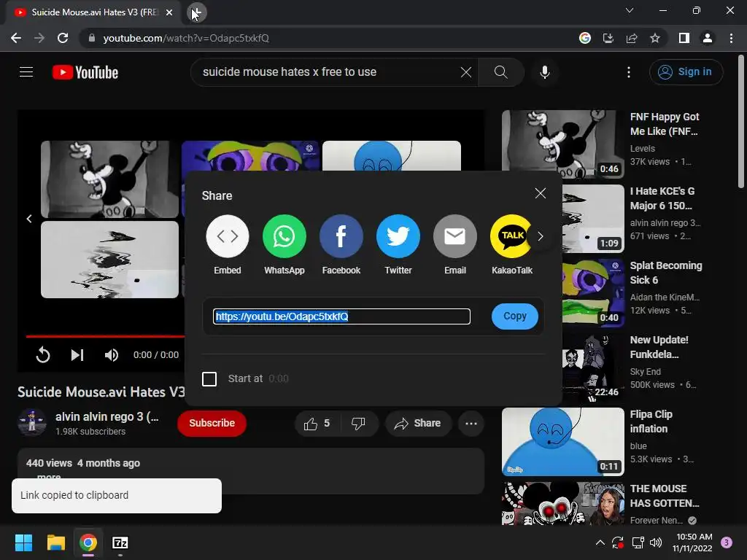Bookmark this tab with star icon
This screenshot has height=560, width=747.
(655, 38)
